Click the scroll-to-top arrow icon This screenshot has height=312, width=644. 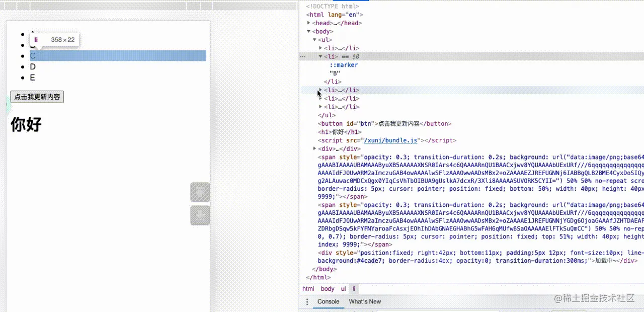coord(200,193)
